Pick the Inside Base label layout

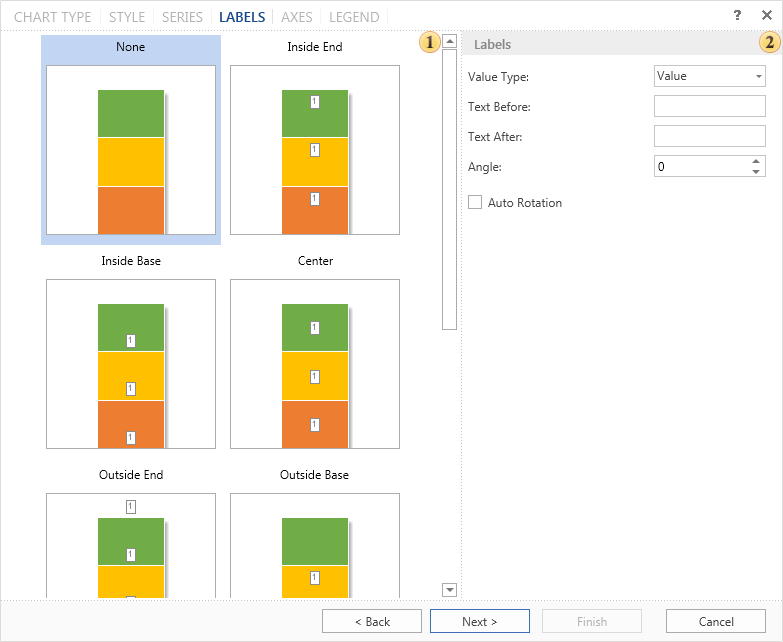(x=131, y=364)
